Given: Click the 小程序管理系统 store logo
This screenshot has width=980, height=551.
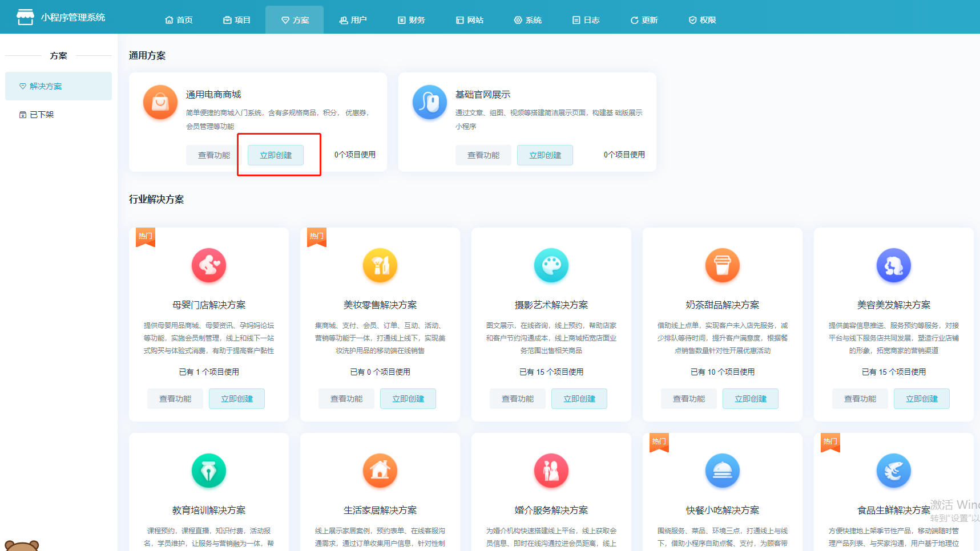Looking at the screenshot, I should 25,17.
